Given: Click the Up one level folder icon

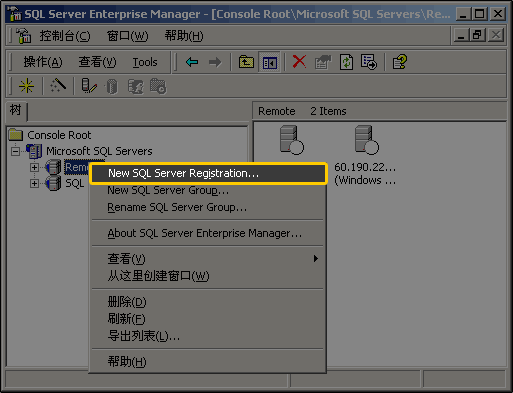Looking at the screenshot, I should tap(246, 62).
